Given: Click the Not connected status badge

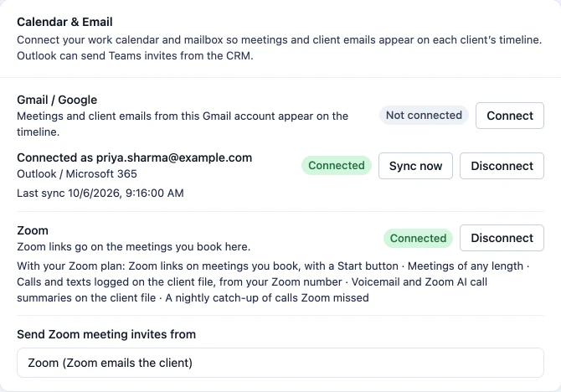Looking at the screenshot, I should click(x=424, y=116).
